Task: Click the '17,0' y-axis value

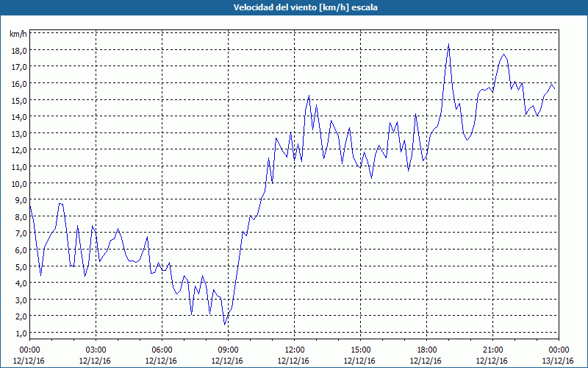Action: (20, 67)
